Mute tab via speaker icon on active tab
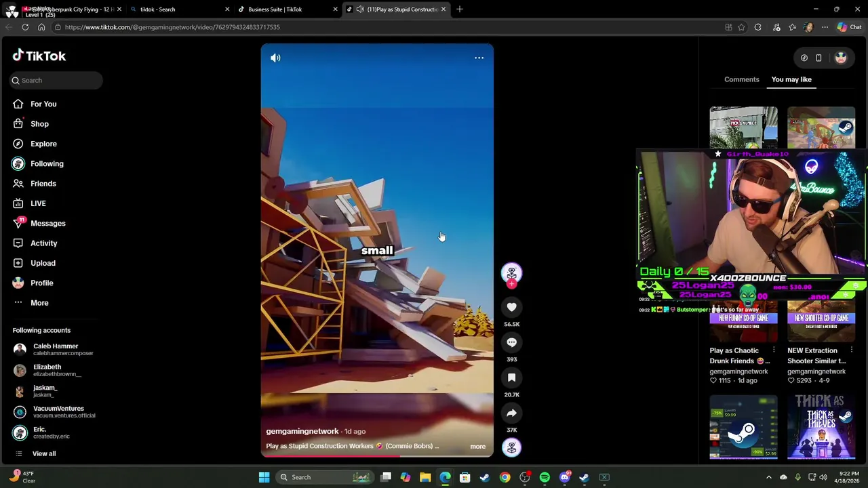868x488 pixels. pos(360,9)
